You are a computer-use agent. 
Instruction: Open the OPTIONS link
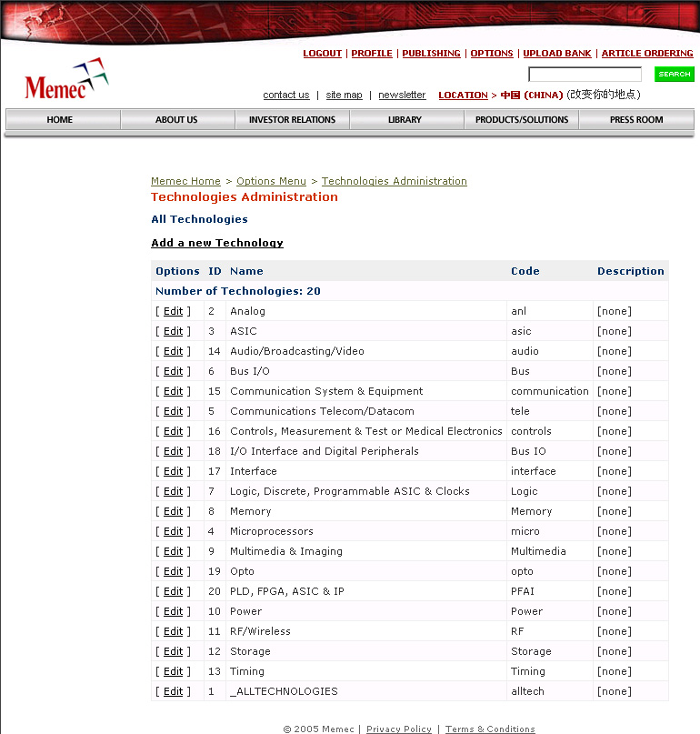(x=492, y=54)
